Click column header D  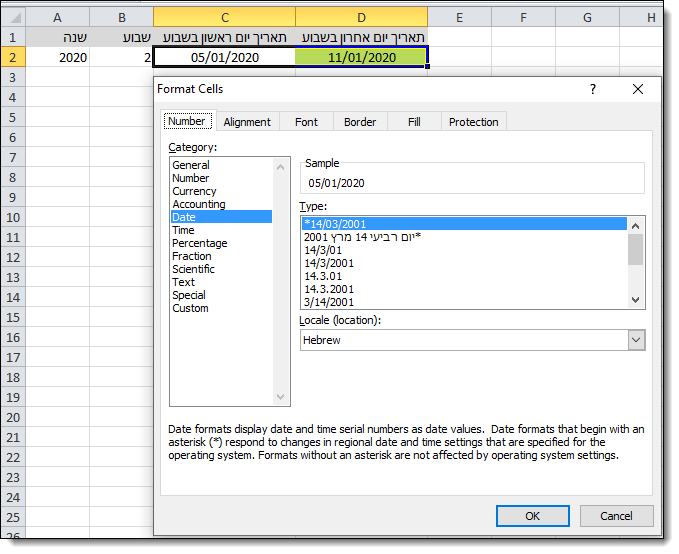pyautogui.click(x=362, y=17)
